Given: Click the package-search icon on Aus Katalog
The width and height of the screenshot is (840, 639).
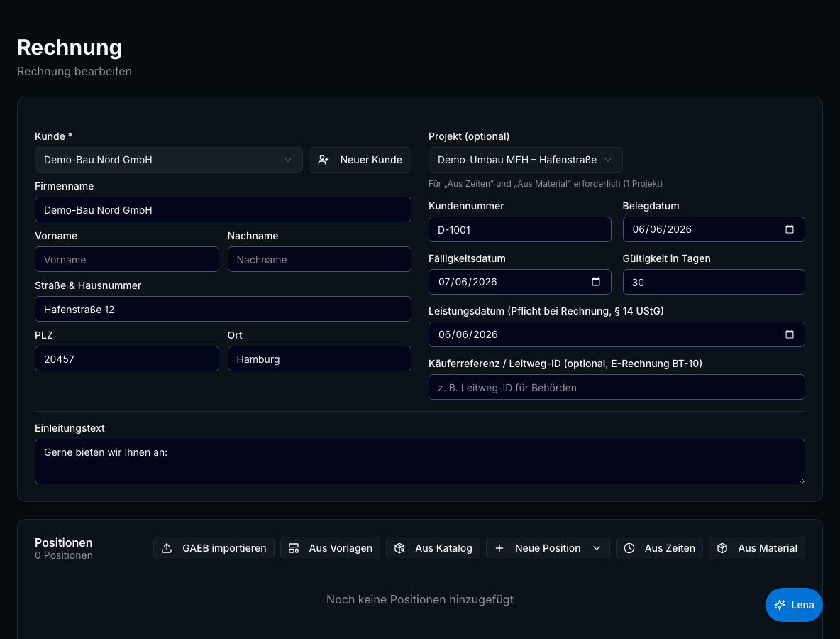Looking at the screenshot, I should click(399, 548).
